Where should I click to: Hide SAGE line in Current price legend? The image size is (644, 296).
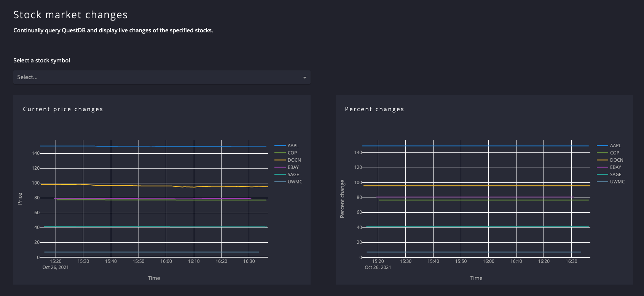(x=293, y=175)
